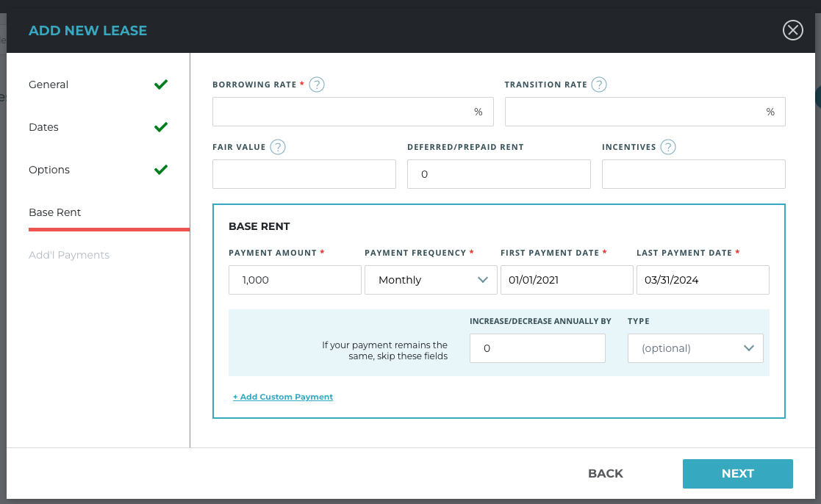Screen dimensions: 821x504
Task: Click into the Payment Amount field
Action: [x=295, y=280]
